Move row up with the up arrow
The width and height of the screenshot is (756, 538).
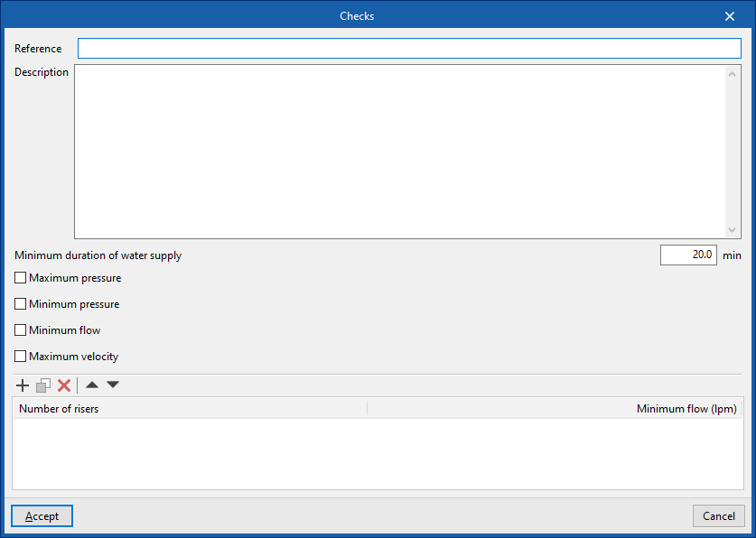tap(92, 385)
